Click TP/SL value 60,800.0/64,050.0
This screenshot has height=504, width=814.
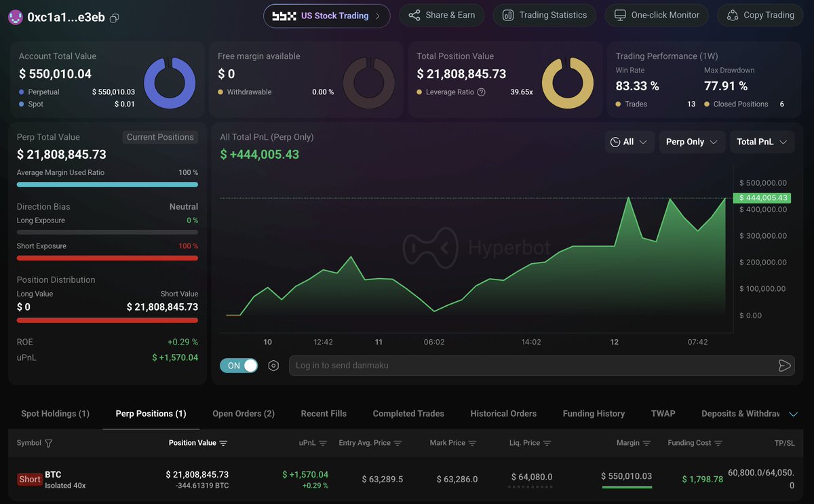(x=761, y=479)
